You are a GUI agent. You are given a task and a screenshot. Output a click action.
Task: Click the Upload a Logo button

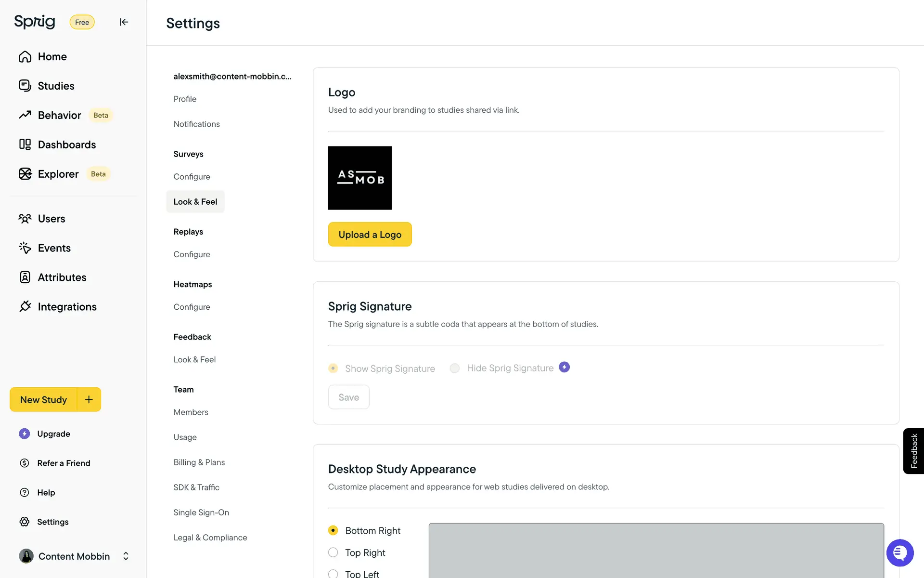(370, 235)
